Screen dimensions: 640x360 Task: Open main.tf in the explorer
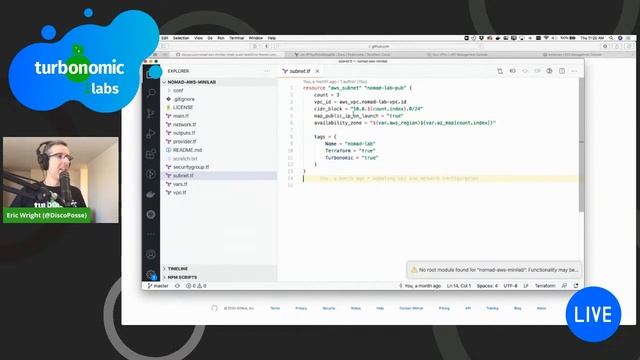(x=218, y=116)
